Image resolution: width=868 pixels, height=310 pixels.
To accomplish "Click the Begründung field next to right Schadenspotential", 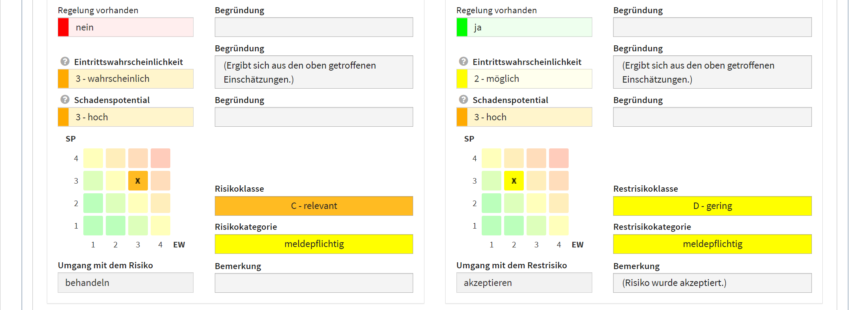I will click(x=712, y=117).
